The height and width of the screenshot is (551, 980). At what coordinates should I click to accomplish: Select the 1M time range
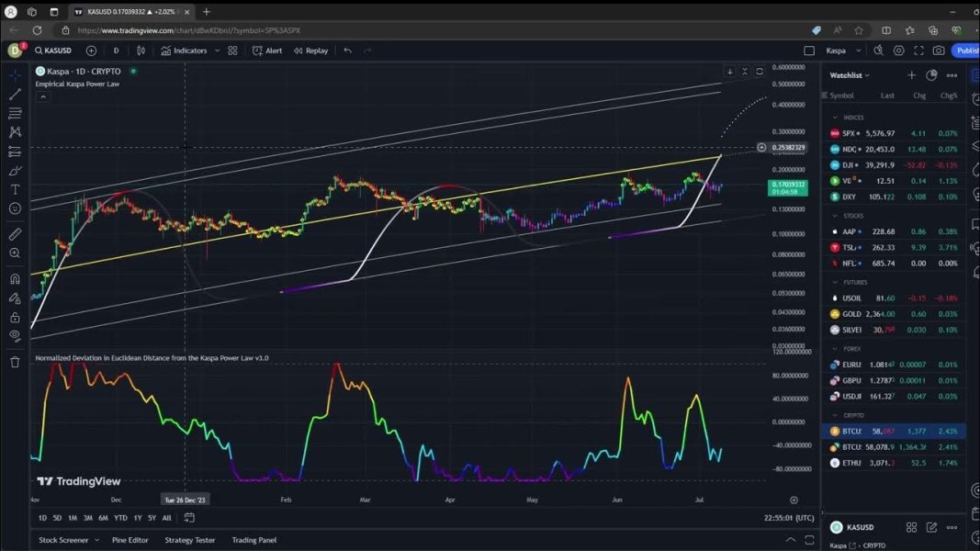click(x=73, y=518)
